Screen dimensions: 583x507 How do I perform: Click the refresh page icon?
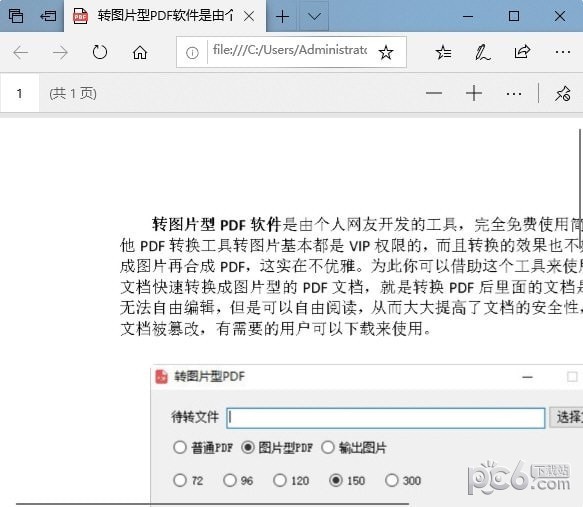point(100,52)
